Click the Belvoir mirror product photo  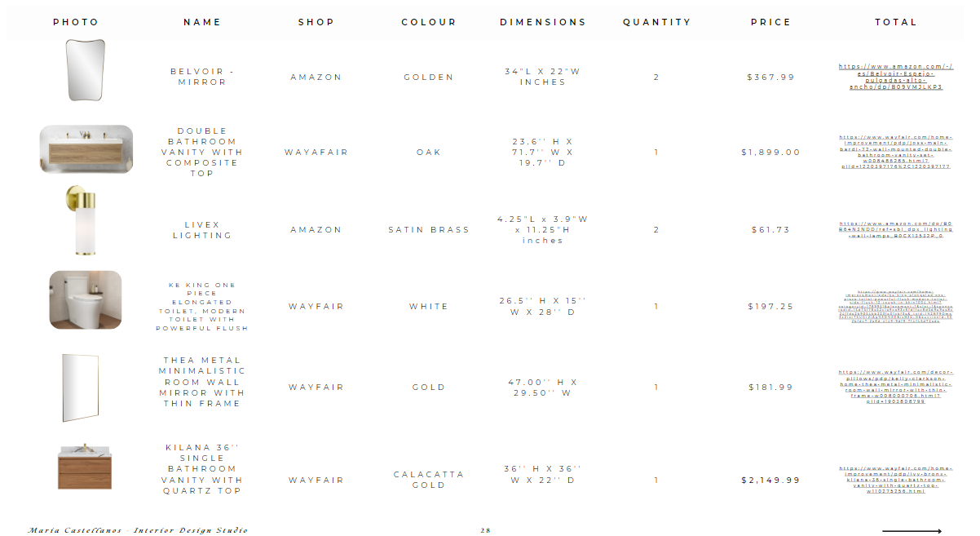tap(85, 71)
